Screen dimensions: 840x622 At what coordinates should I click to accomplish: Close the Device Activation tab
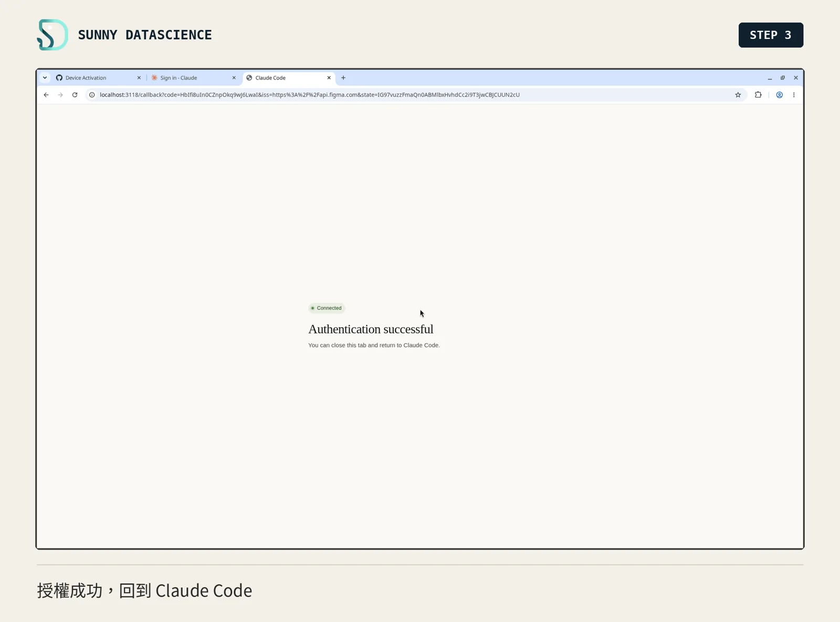[139, 78]
